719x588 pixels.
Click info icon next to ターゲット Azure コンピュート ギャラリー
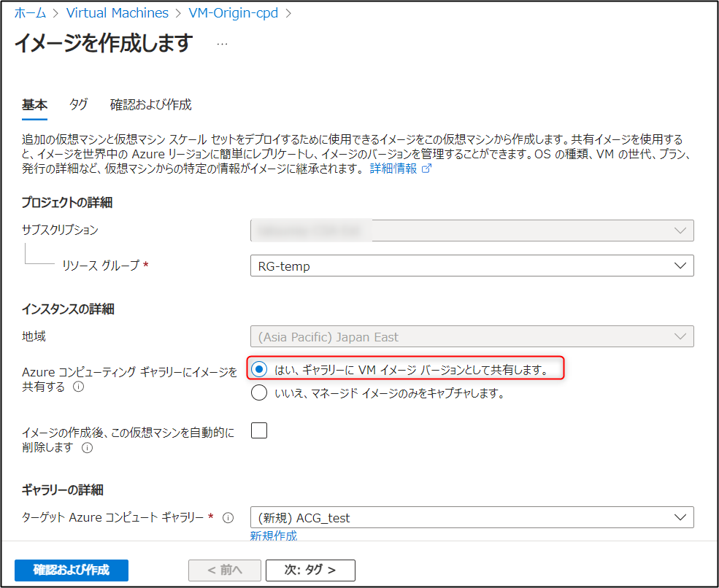228,518
